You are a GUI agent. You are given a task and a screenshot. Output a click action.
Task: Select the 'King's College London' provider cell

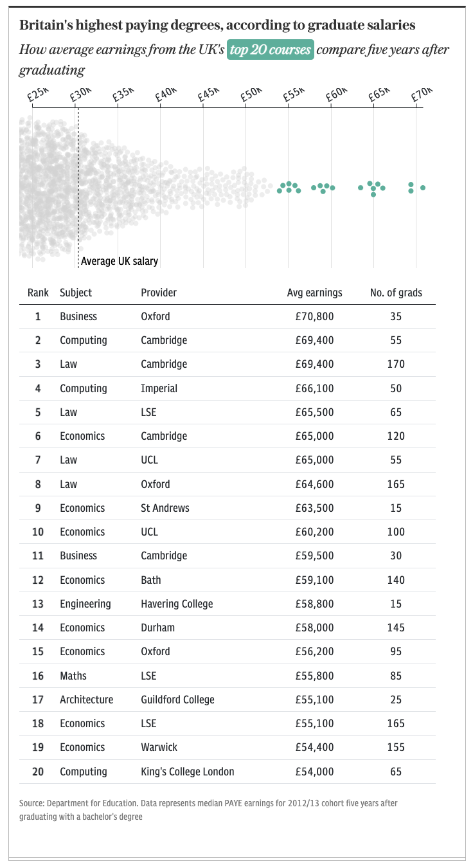click(x=188, y=772)
